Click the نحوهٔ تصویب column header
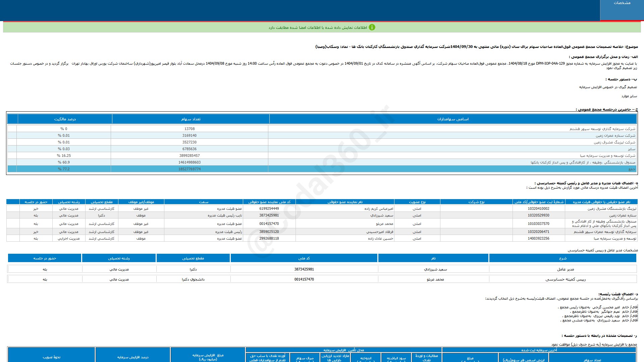The image size is (644, 362). (x=51, y=357)
